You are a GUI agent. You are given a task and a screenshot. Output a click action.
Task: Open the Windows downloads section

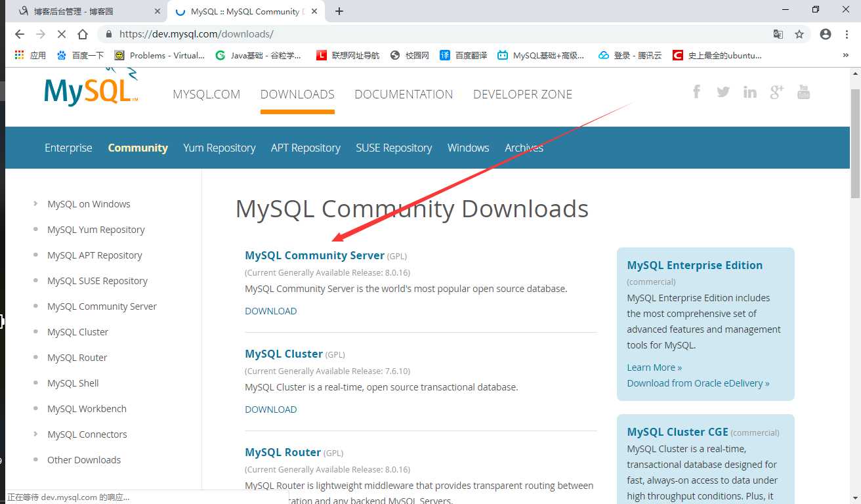469,148
